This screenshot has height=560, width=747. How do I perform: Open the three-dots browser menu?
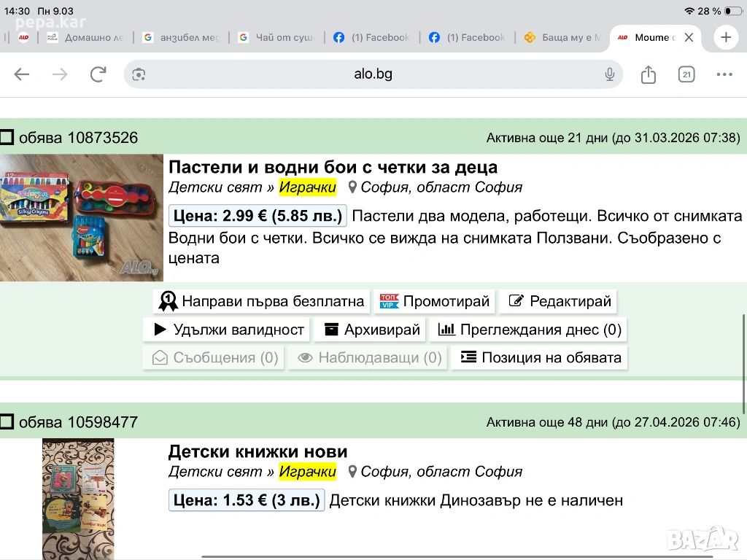point(724,74)
